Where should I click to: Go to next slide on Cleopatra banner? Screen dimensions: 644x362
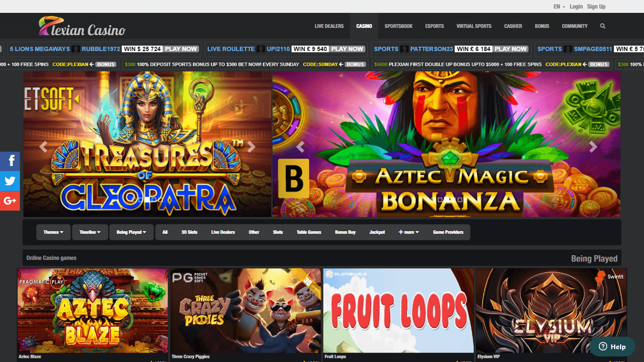pos(252,147)
